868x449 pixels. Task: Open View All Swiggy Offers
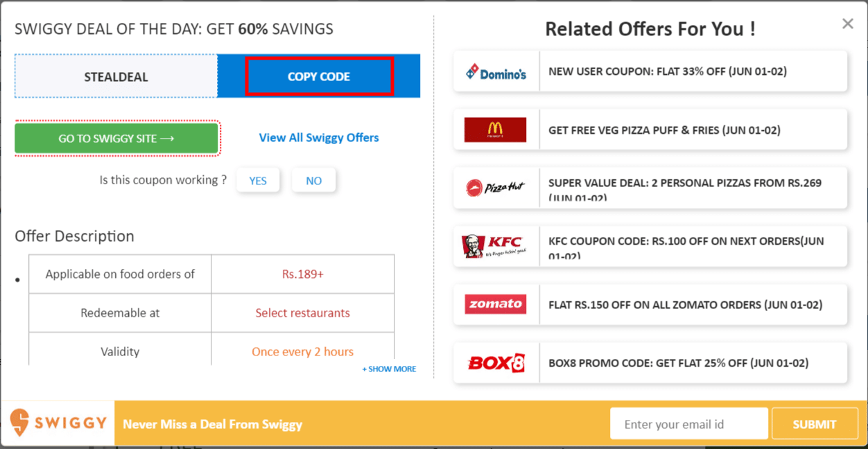coord(319,137)
